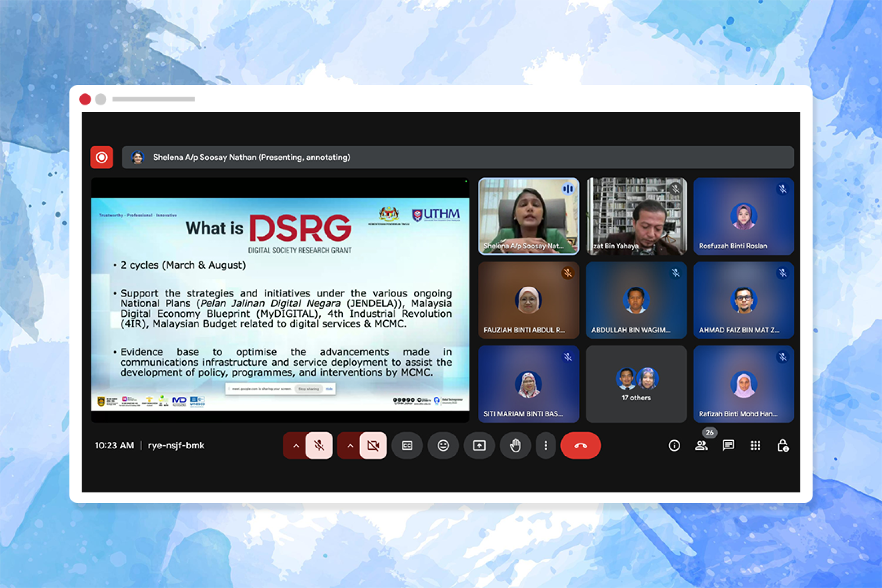Viewport: 882px width, 588px height.
Task: Open host controls with the lock icon
Action: pyautogui.click(x=783, y=445)
